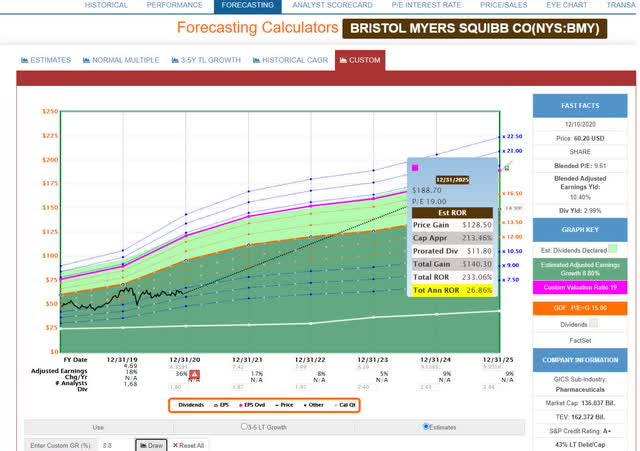
Task: Switch to the NORMAL MULTIPLE calculator tab
Action: point(121,60)
